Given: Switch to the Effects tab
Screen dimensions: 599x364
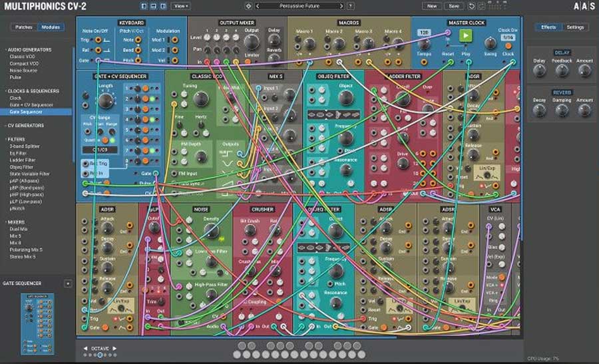Looking at the screenshot, I should pos(548,27).
